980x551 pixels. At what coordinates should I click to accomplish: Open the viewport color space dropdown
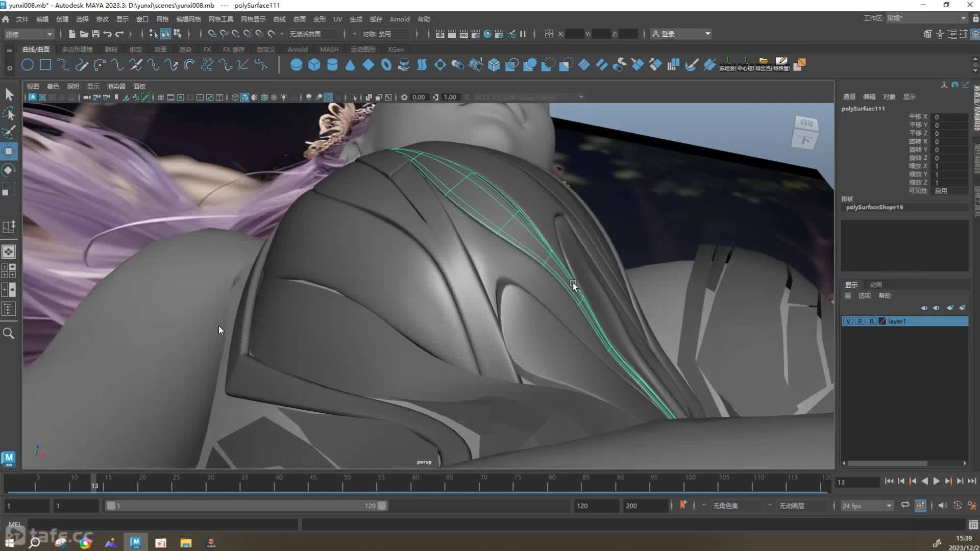(x=529, y=97)
